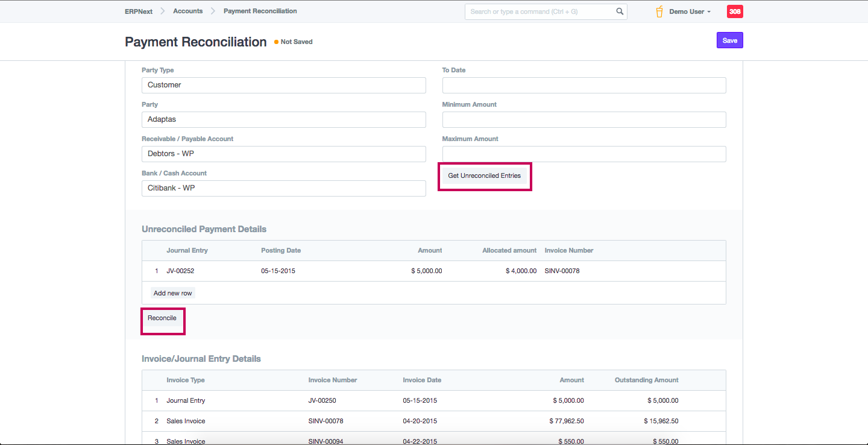Click the To Date field
Screen dimensions: 868x445
coord(583,85)
